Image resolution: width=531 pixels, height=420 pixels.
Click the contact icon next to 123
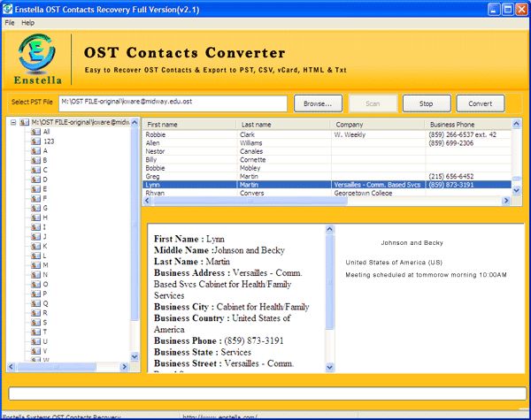pos(35,141)
